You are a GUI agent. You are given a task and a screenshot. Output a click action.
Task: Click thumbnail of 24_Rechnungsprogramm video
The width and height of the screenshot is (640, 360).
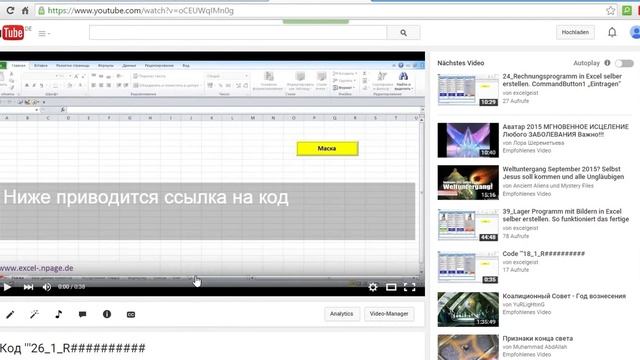(x=468, y=90)
